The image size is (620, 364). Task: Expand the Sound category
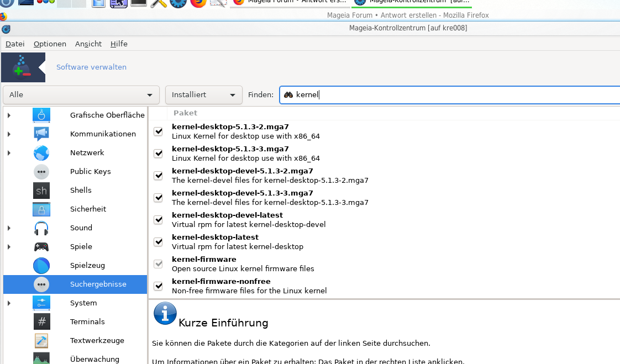(9, 228)
